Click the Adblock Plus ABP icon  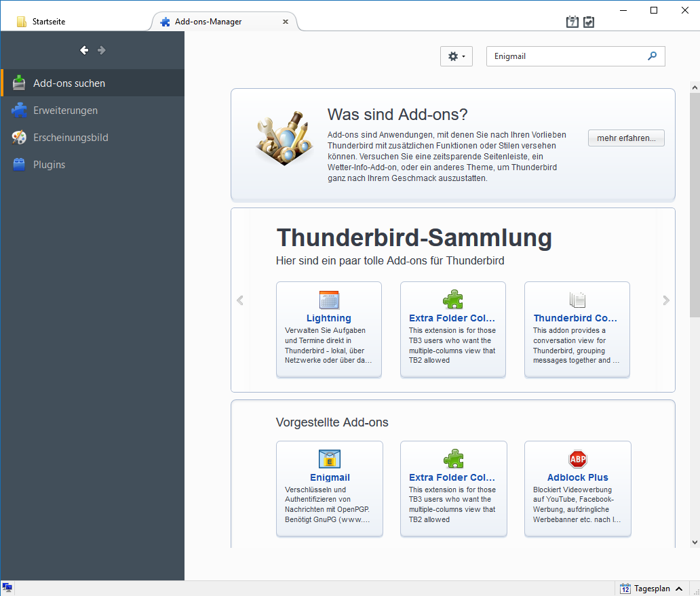[x=578, y=459]
